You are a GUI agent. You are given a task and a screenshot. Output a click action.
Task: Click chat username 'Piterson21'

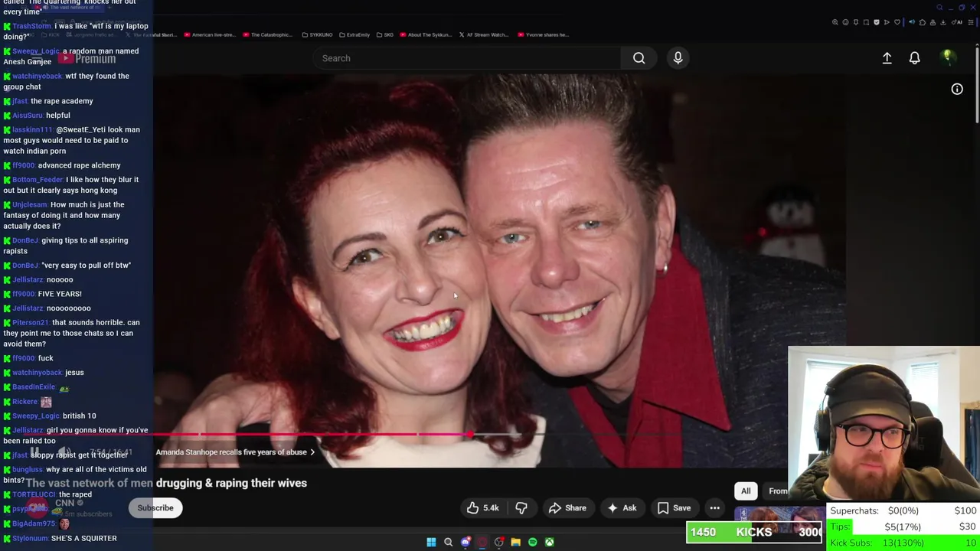coord(30,323)
